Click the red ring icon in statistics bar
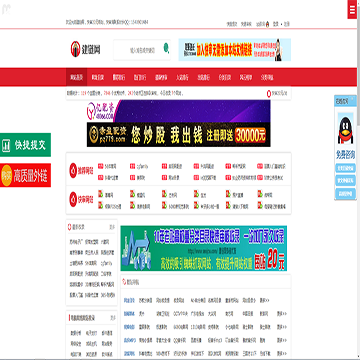 click(x=269, y=94)
